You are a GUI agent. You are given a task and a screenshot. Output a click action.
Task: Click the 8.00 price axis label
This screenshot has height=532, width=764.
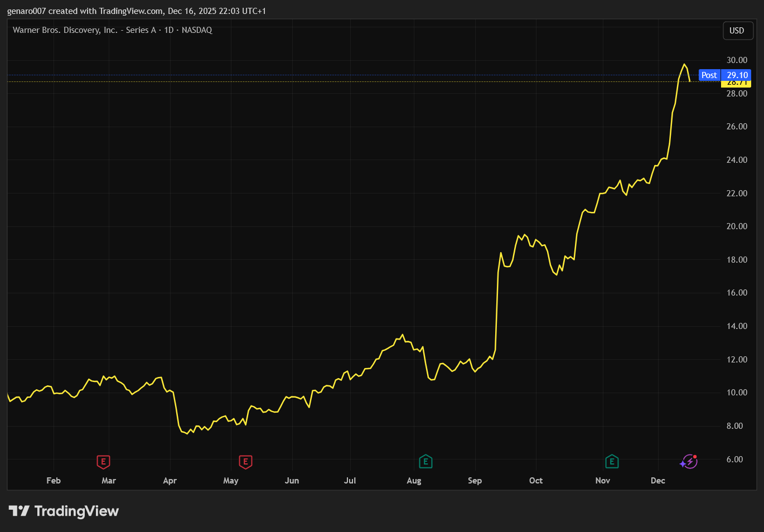click(x=734, y=426)
